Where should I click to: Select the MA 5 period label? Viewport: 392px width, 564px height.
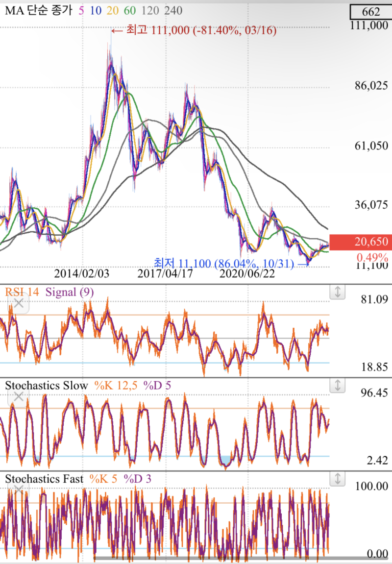81,10
